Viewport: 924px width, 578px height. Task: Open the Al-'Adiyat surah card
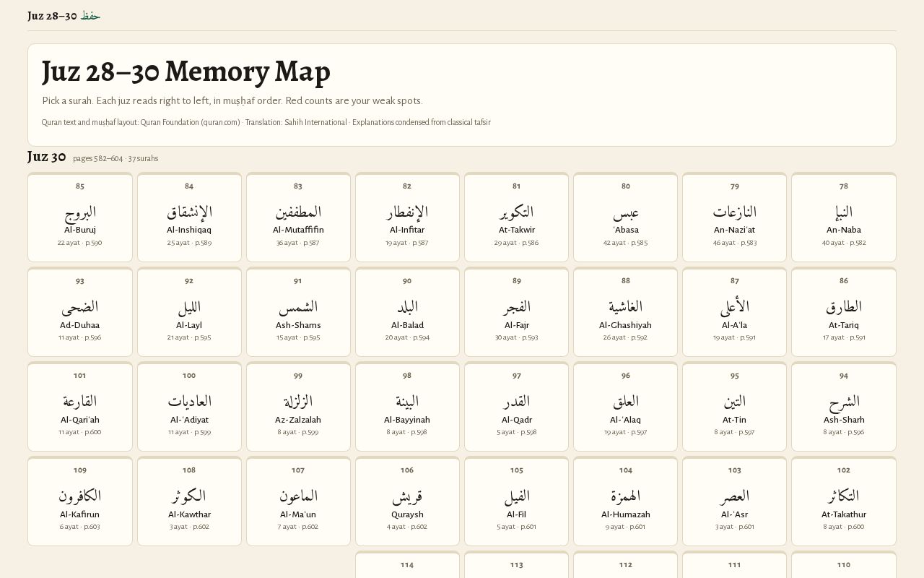click(189, 406)
